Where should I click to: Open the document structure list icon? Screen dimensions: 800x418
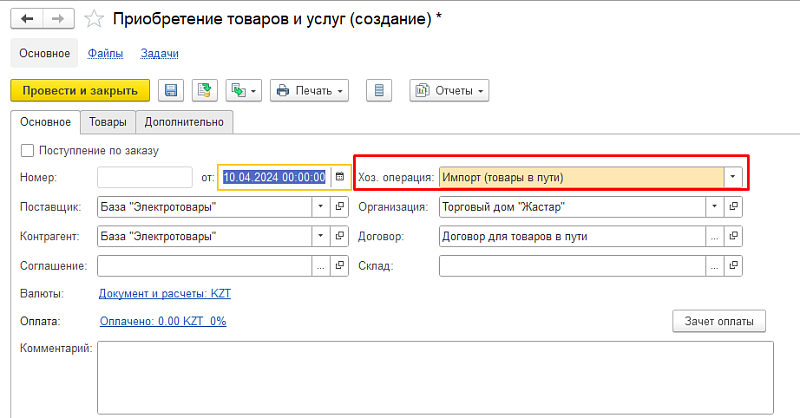coord(379,91)
